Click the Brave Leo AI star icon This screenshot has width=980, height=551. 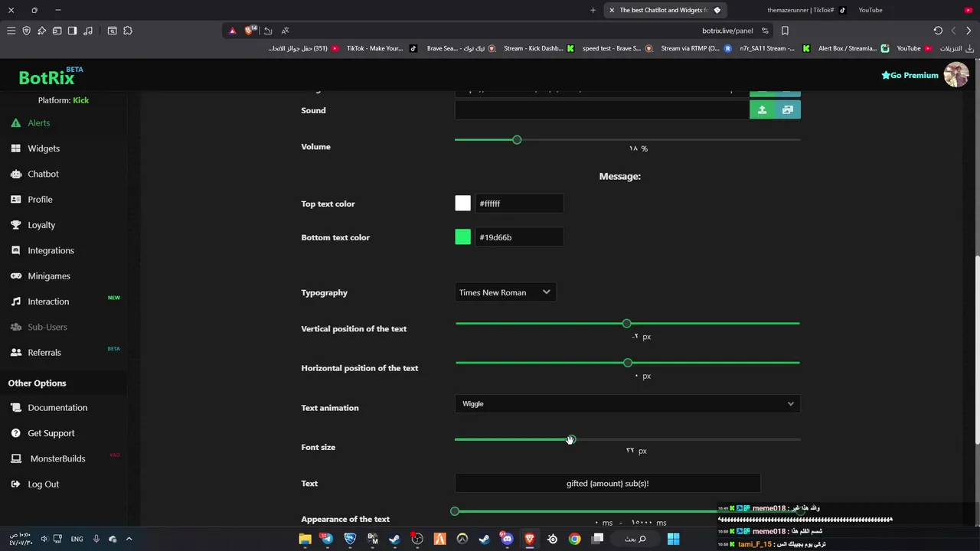point(41,31)
